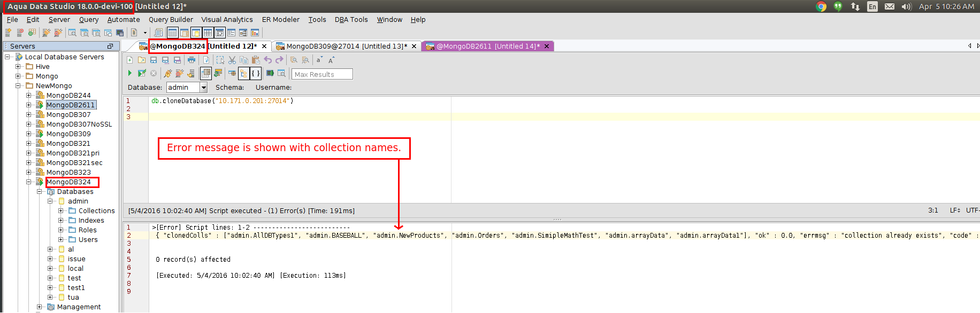980x313 pixels.
Task: Click the Execute script green play icon
Action: [x=130, y=73]
